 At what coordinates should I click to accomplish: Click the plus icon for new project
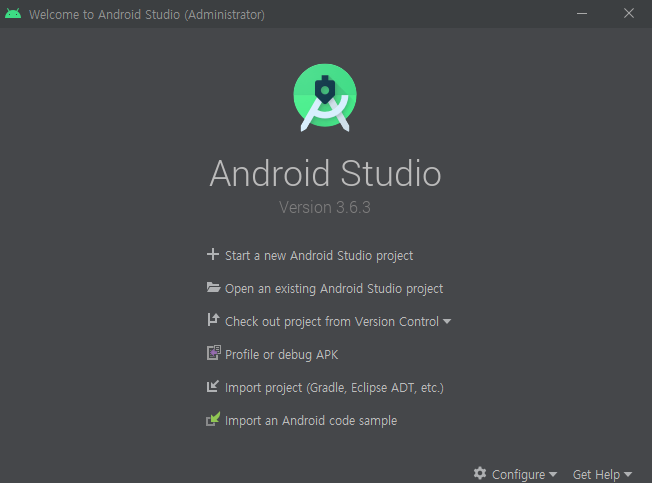pyautogui.click(x=213, y=254)
